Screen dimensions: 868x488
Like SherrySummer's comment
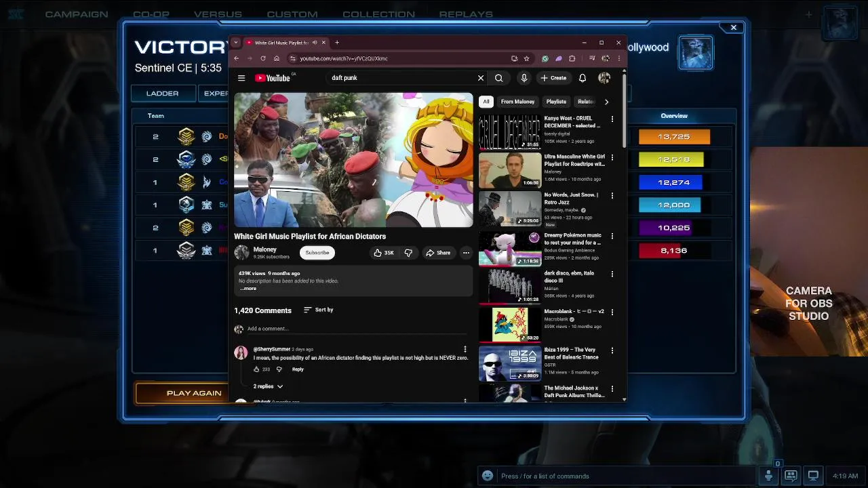point(256,369)
